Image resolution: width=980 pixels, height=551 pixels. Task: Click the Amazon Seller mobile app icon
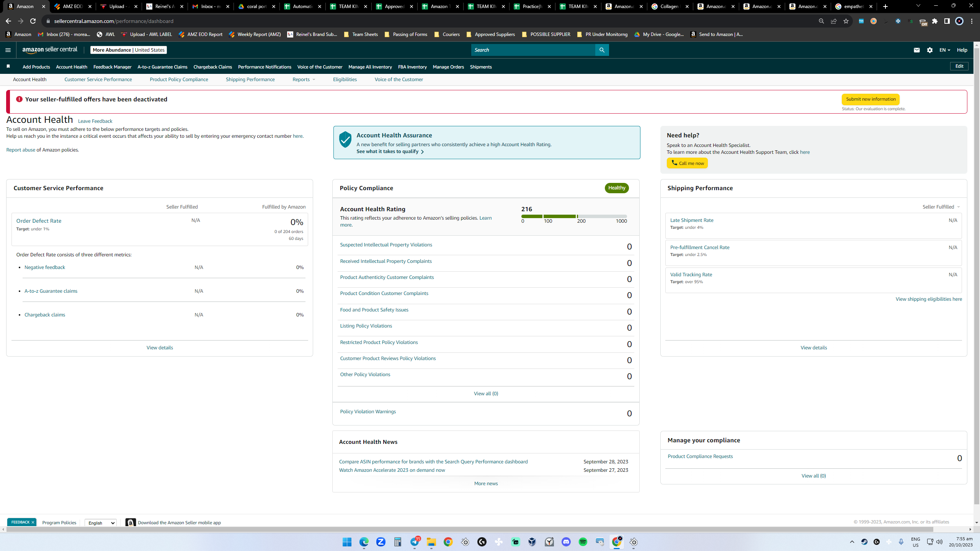click(131, 522)
